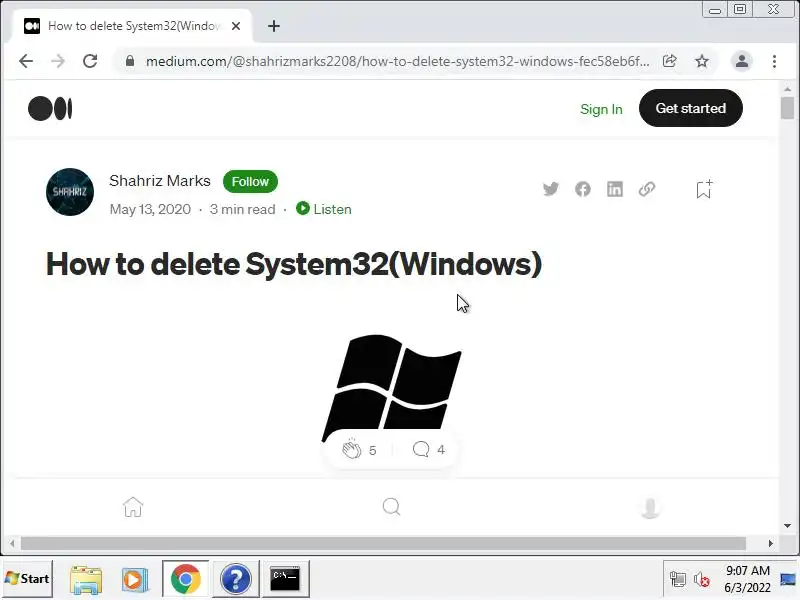This screenshot has height=600, width=800.
Task: Go back to the previous page
Action: pyautogui.click(x=26, y=61)
